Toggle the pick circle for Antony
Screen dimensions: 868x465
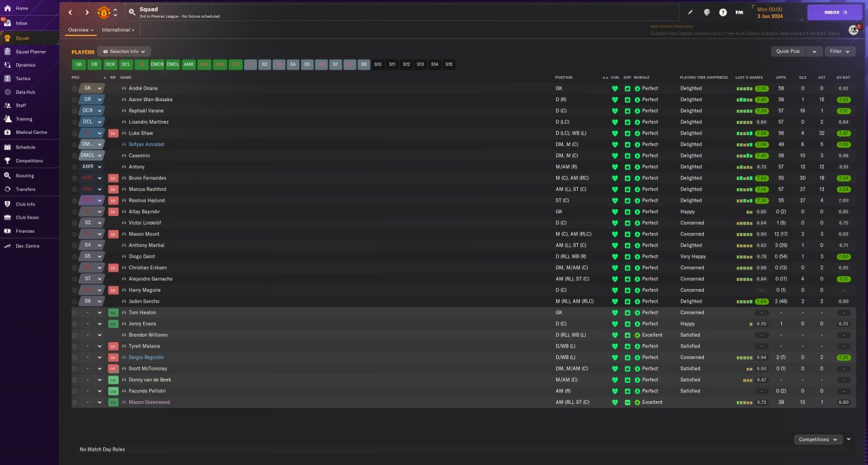point(75,167)
